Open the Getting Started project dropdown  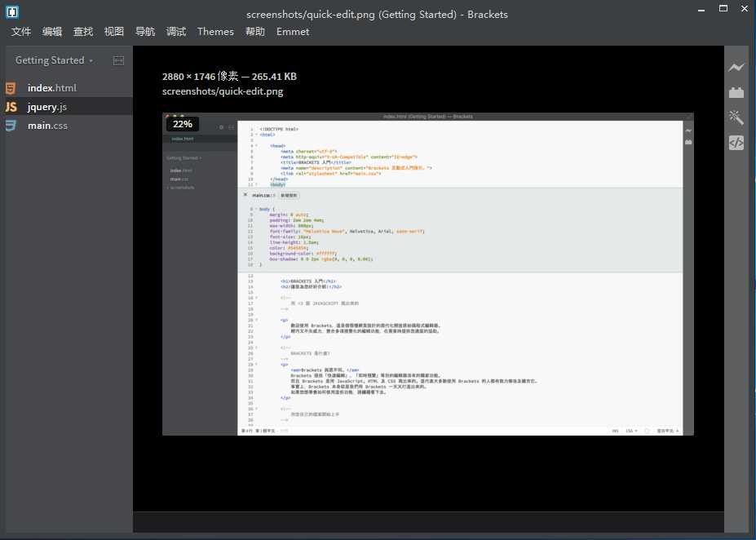[x=54, y=60]
